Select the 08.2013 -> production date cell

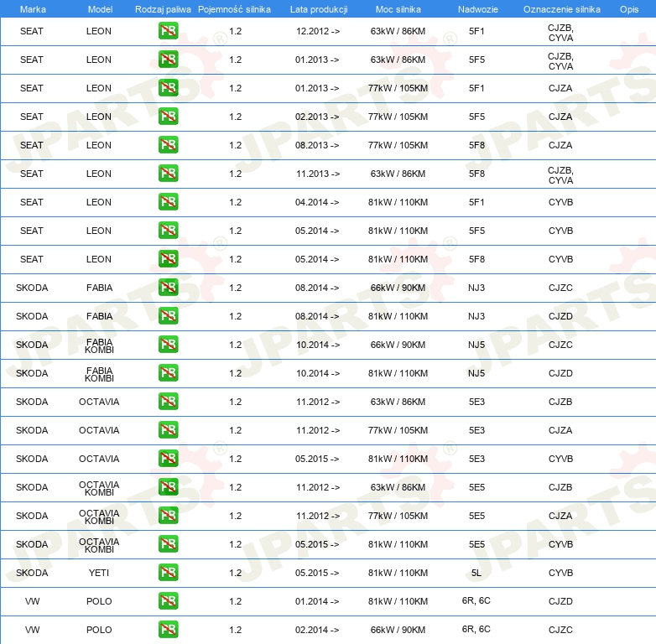tap(317, 145)
